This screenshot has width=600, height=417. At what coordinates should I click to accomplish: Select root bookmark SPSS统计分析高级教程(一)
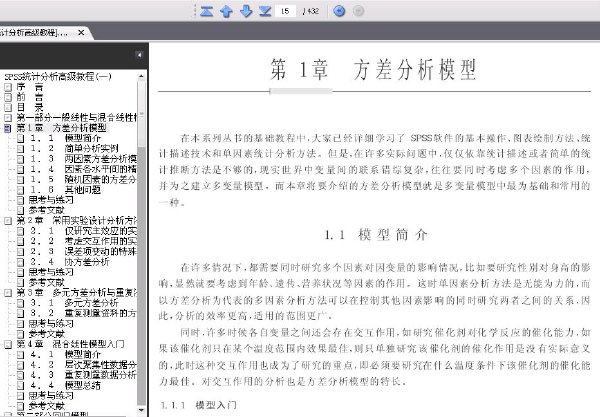click(57, 77)
